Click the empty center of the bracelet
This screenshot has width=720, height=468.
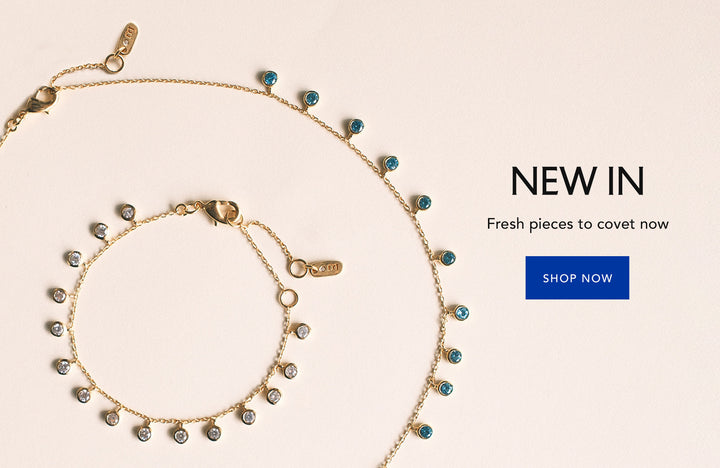point(179,317)
